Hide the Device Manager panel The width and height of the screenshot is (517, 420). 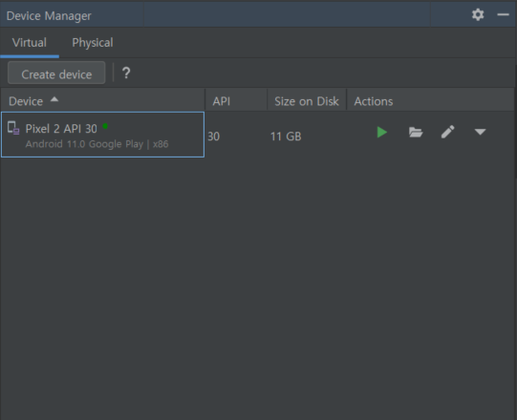coord(504,14)
